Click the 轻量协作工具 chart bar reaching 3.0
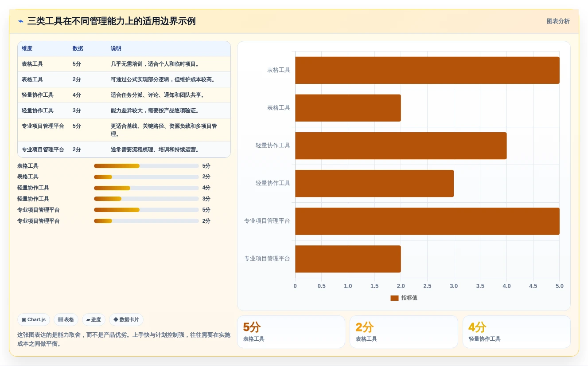Viewport: 588px width, 366px height. (x=374, y=183)
